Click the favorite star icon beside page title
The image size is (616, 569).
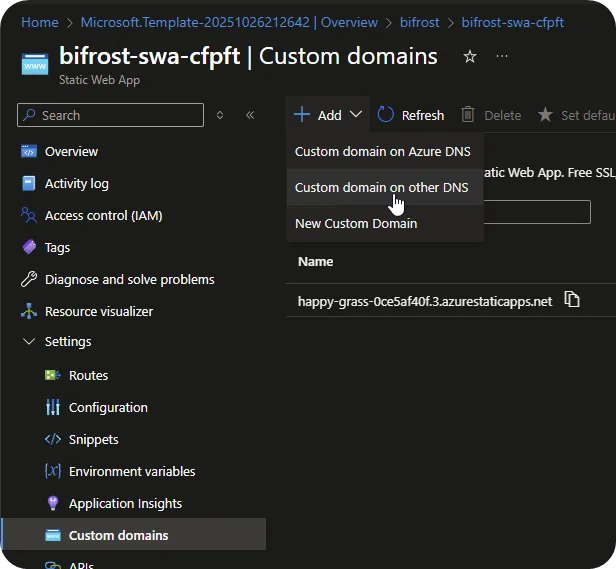[x=470, y=57]
